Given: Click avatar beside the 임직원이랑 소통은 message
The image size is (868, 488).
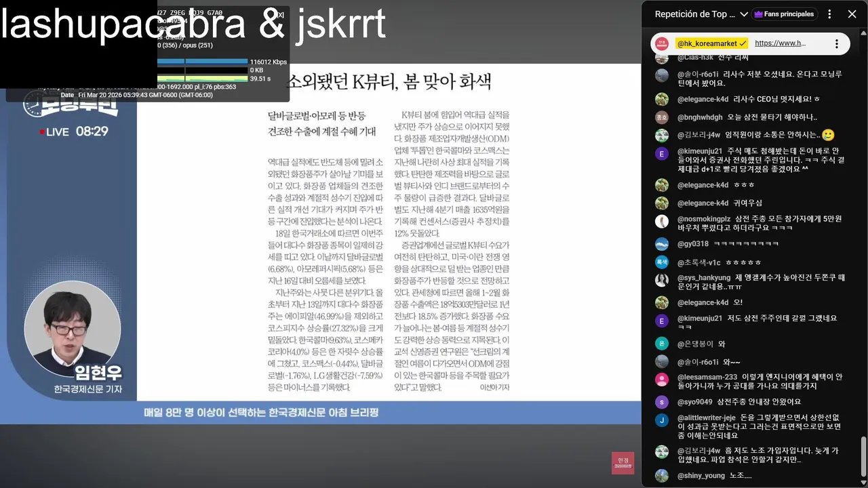Looking at the screenshot, I should [x=662, y=136].
